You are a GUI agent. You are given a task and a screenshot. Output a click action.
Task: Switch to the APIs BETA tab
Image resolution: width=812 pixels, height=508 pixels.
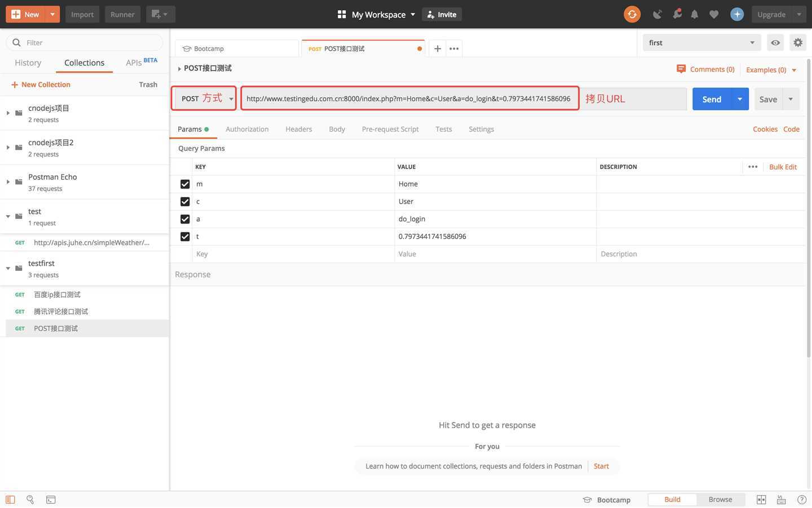142,62
